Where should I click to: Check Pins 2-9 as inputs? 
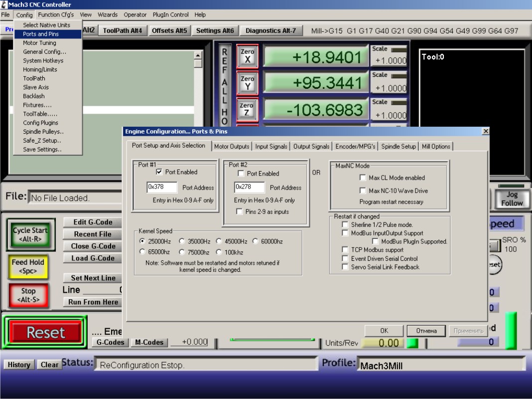point(239,212)
